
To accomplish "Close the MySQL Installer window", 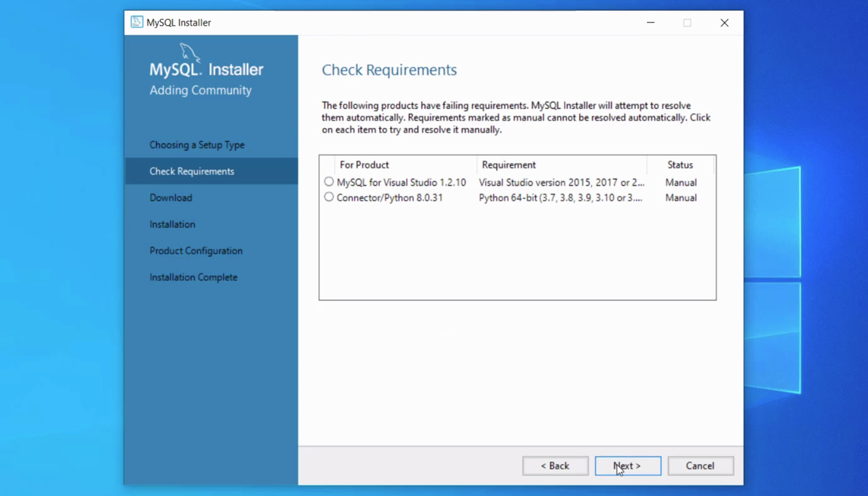I will tap(724, 22).
